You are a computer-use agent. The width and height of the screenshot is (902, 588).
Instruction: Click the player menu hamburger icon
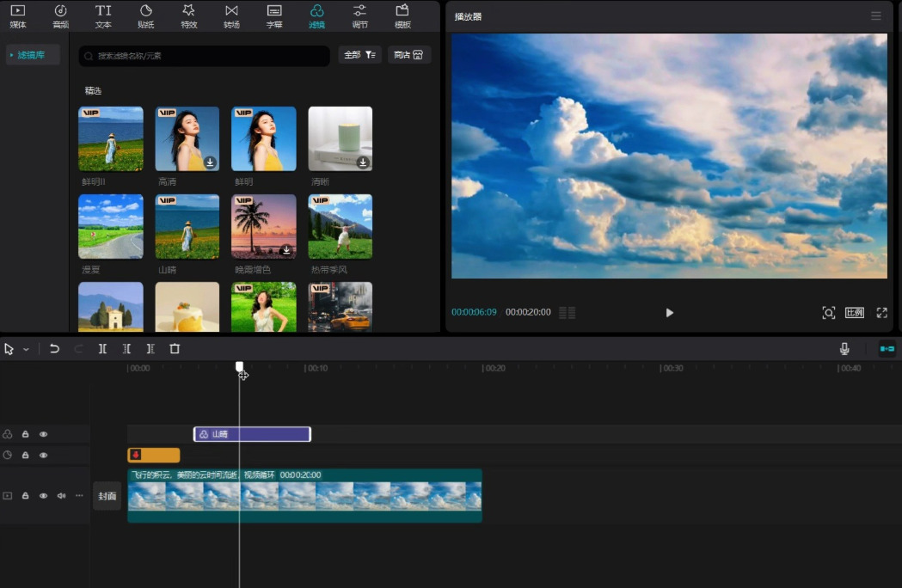pos(875,16)
